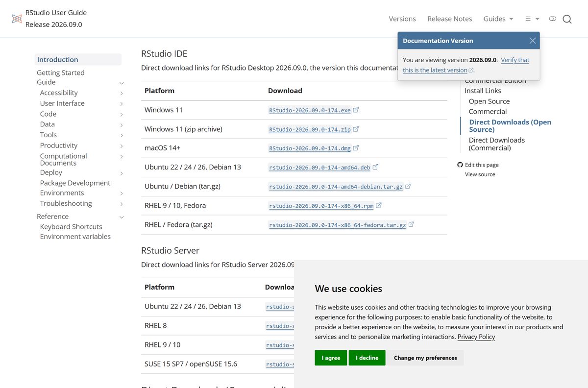Click the RStudio logo icon in header
Screen dimensions: 588x388
(x=17, y=19)
